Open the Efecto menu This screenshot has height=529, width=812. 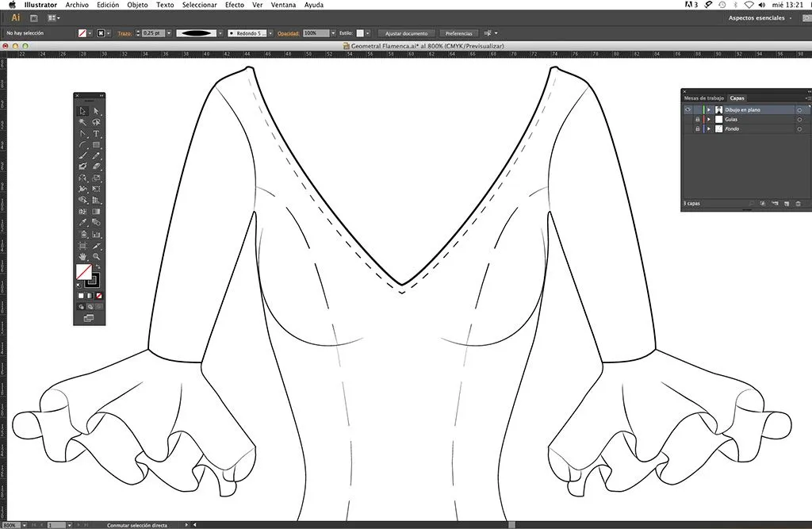(235, 5)
